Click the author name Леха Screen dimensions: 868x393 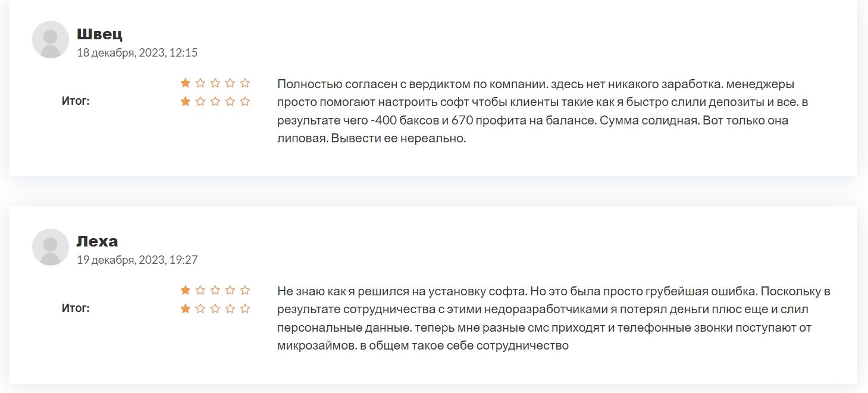[97, 241]
